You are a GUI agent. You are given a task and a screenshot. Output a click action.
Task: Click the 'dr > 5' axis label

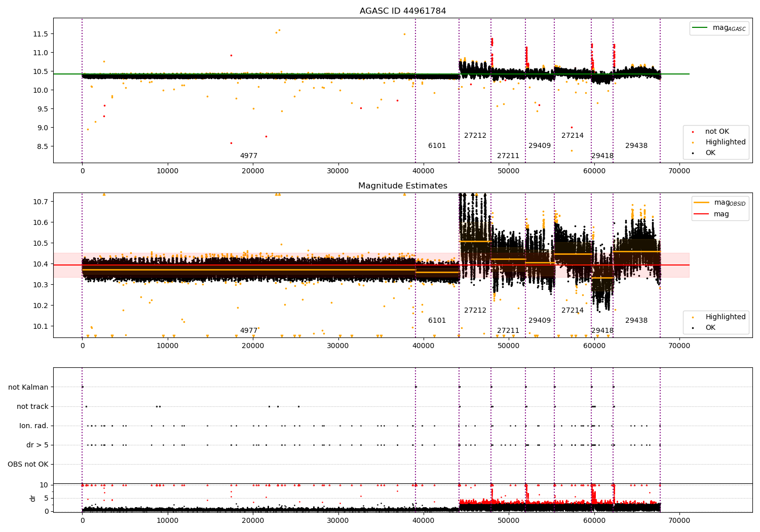coord(37,445)
